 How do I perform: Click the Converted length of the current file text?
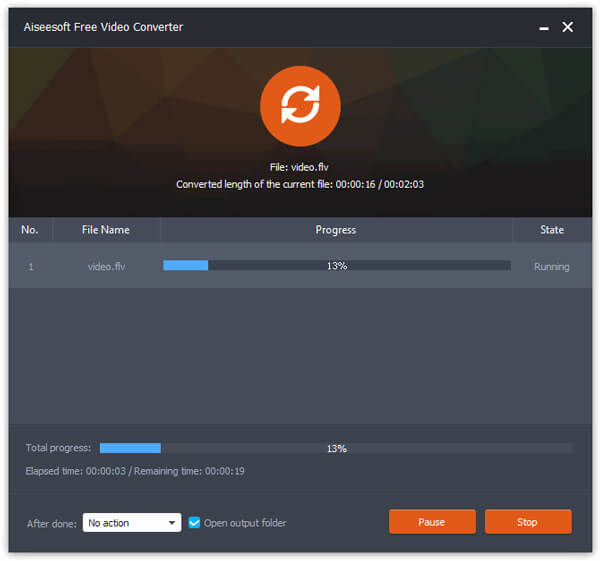pyautogui.click(x=300, y=184)
